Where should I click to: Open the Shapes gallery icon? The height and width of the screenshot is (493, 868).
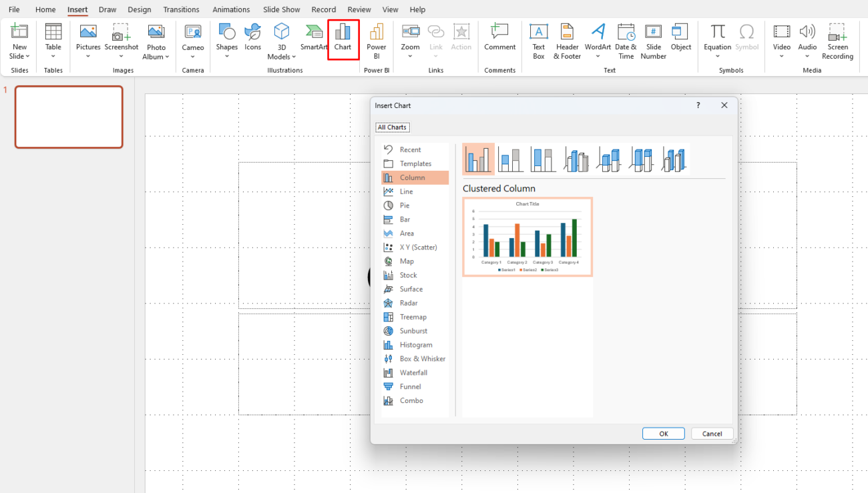[227, 31]
